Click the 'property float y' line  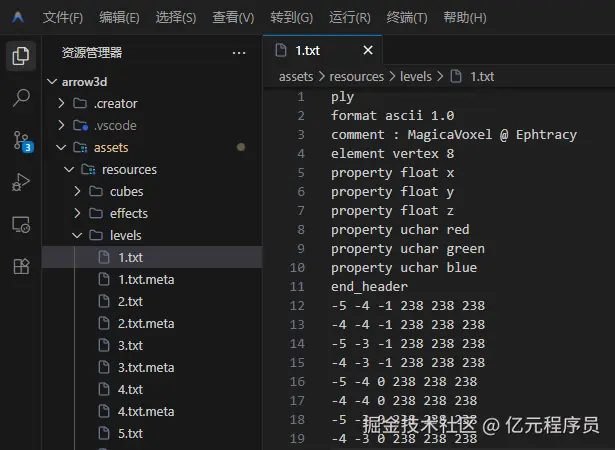pyautogui.click(x=393, y=191)
